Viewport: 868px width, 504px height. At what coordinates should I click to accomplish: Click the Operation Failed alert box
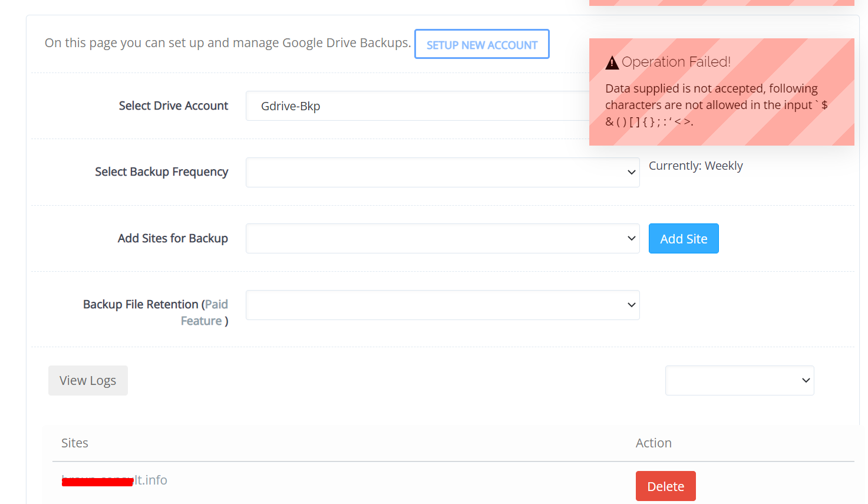coord(721,92)
